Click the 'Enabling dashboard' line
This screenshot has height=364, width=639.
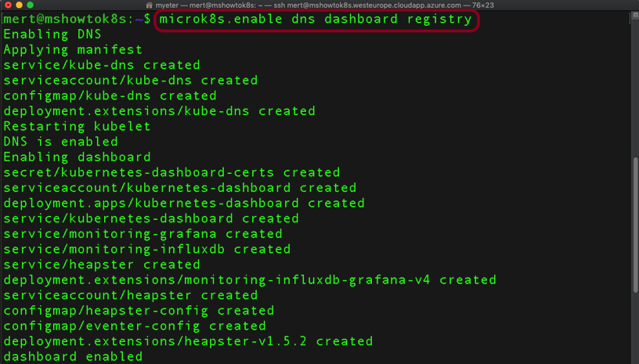pyautogui.click(x=77, y=157)
